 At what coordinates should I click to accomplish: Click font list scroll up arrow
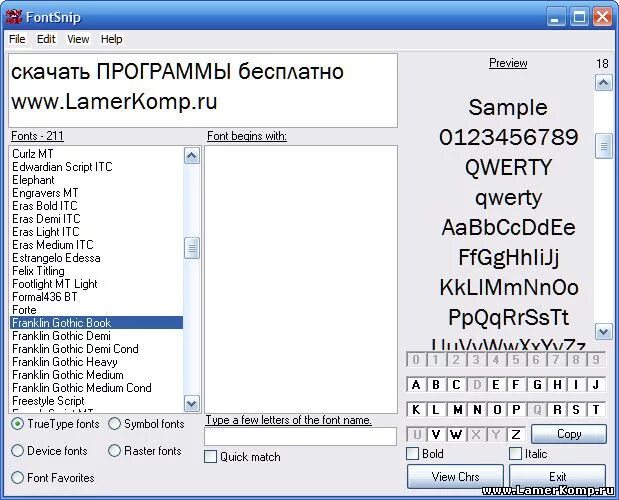pos(192,155)
